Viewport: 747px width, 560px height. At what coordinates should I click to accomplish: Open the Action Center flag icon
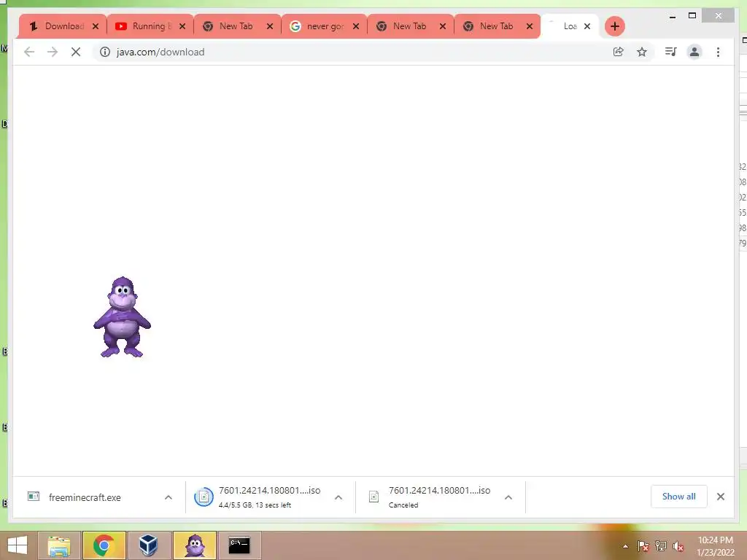[x=643, y=546]
